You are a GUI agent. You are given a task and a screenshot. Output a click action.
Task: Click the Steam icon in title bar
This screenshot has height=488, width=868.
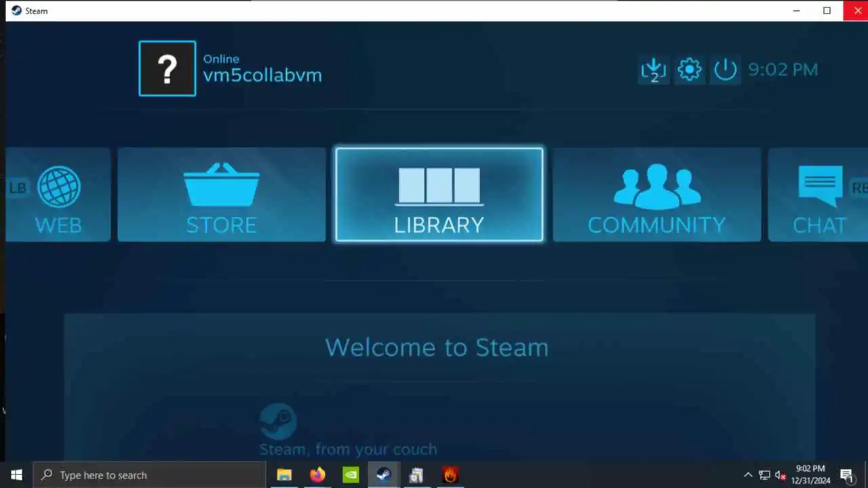click(x=16, y=11)
